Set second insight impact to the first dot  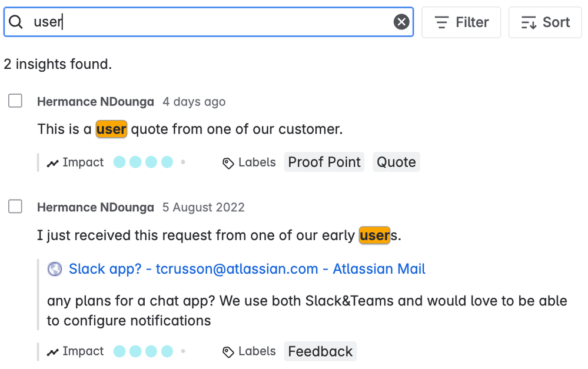point(119,351)
